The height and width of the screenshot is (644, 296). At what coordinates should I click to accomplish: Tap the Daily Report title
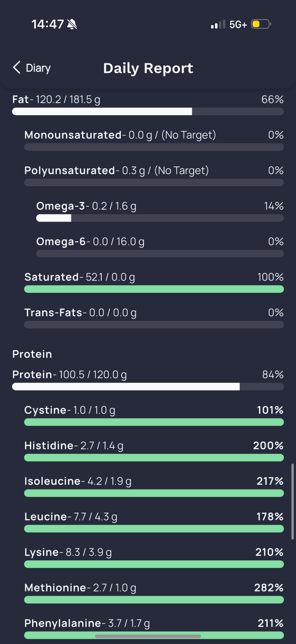[148, 68]
